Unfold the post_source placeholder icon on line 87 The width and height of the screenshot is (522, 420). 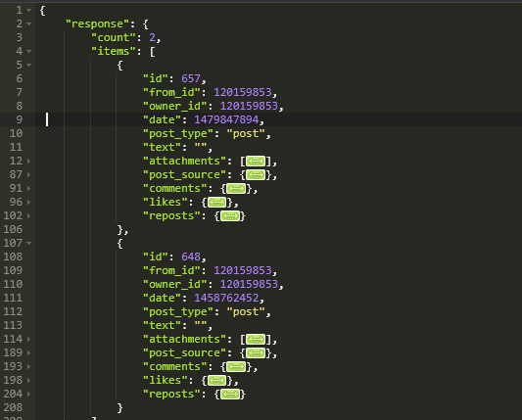[256, 175]
